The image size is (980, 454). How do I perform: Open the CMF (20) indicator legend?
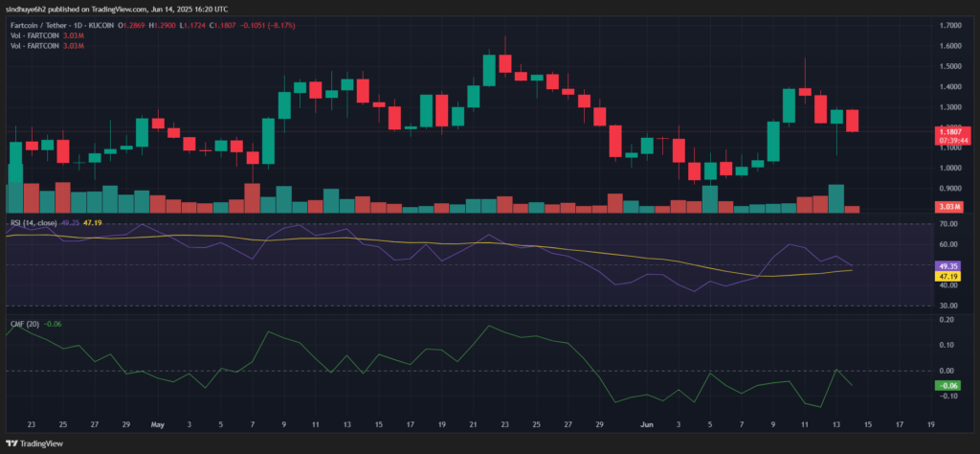(x=23, y=324)
